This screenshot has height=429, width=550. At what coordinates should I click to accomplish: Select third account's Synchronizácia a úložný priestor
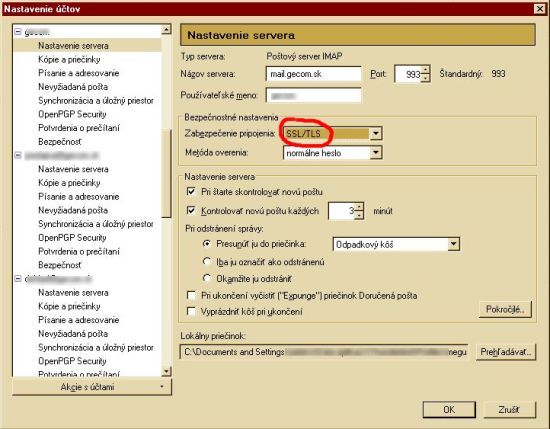pyautogui.click(x=95, y=347)
